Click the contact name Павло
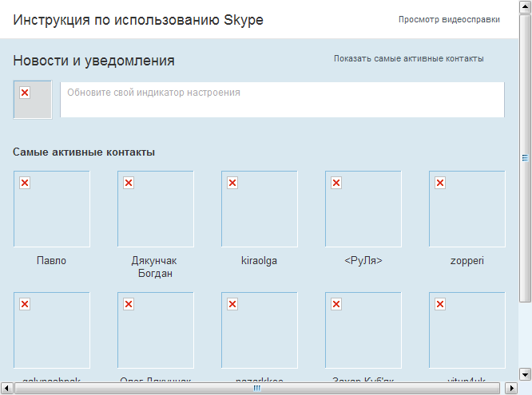This screenshot has width=532, height=395. point(52,261)
